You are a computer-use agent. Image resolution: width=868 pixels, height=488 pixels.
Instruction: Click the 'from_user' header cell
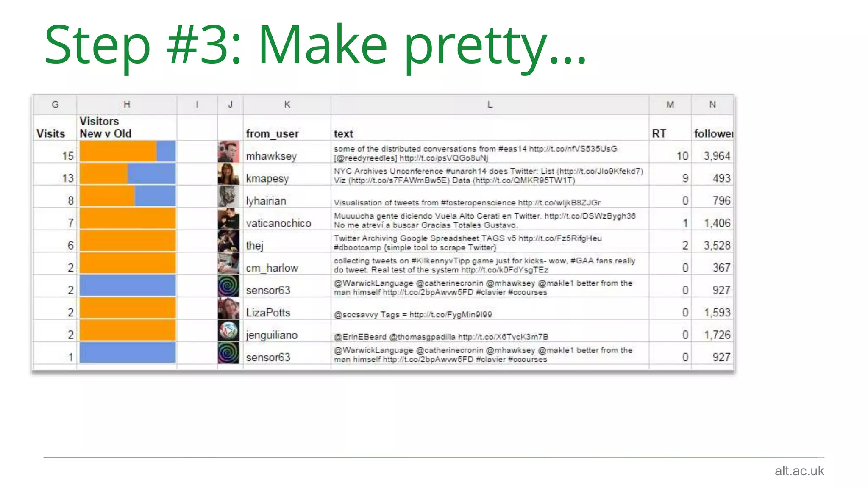pos(287,128)
